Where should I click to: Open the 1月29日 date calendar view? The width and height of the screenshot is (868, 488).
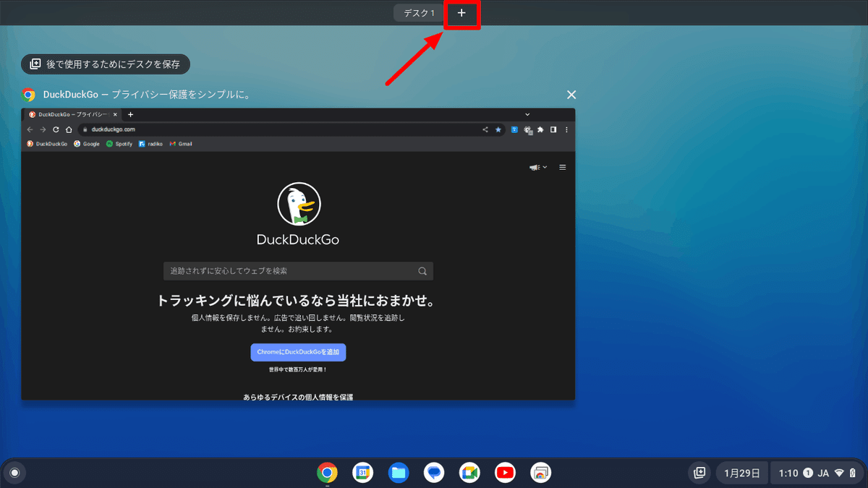coord(742,474)
